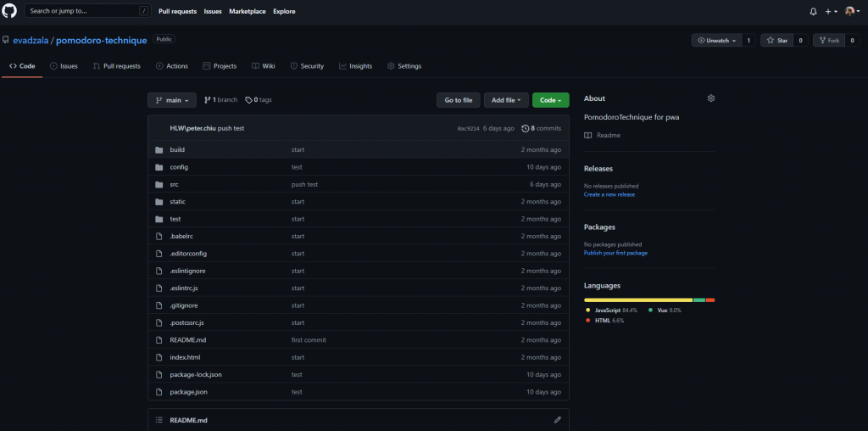Screen dimensions: 868x431
Task: Open the 8 commits link
Action: (x=542, y=128)
